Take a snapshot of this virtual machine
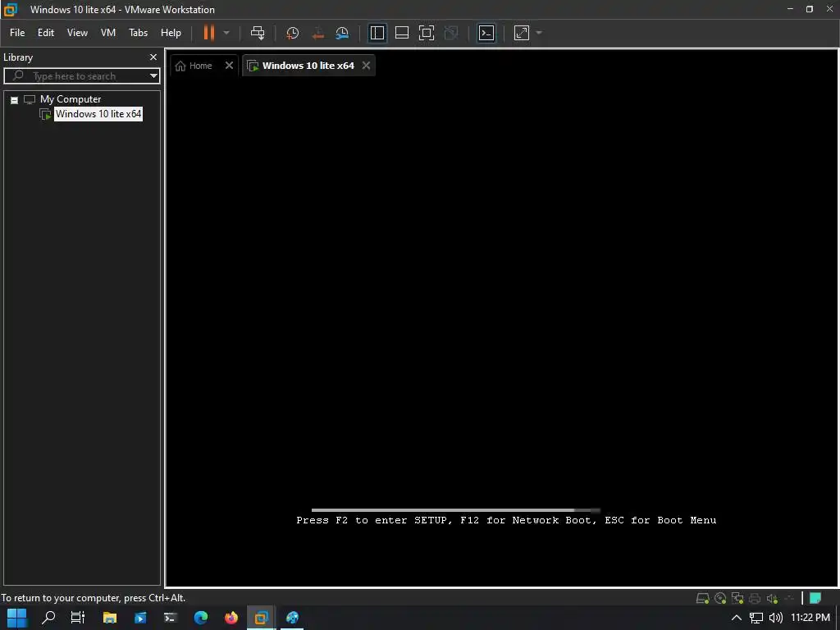This screenshot has height=630, width=840. 293,33
